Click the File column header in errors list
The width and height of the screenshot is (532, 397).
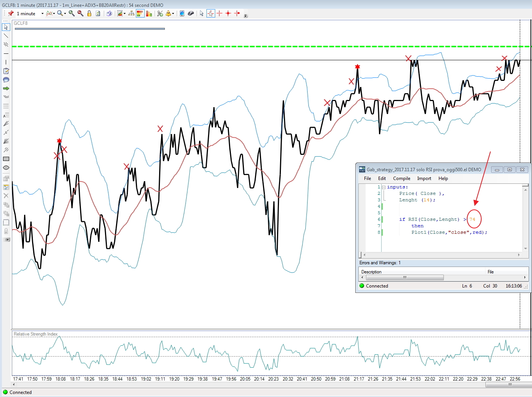point(506,272)
